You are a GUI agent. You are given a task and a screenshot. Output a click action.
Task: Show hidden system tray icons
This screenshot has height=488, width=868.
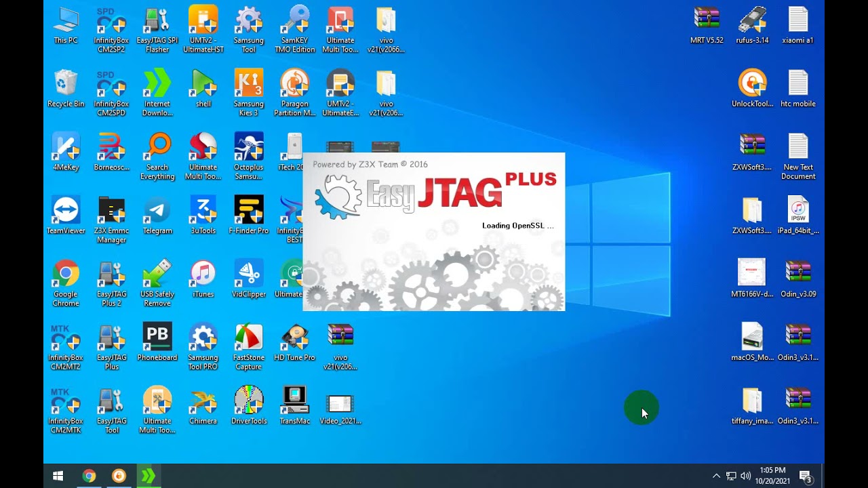716,476
